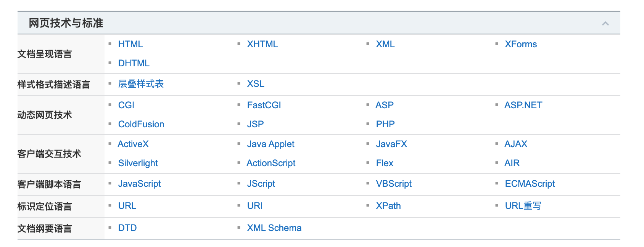Go to the PHP page
644x247 pixels.
click(385, 124)
